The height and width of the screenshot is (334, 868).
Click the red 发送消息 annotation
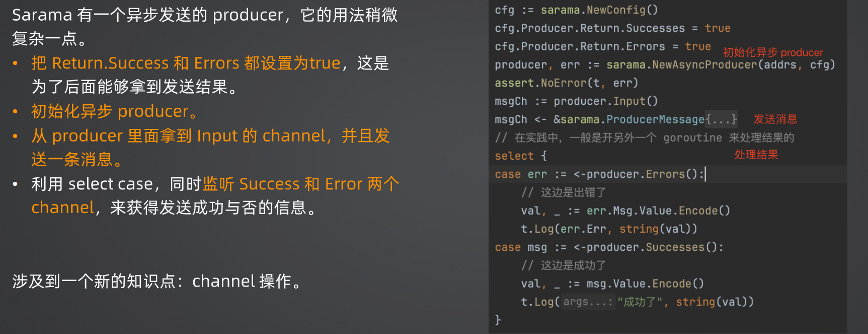pos(775,119)
